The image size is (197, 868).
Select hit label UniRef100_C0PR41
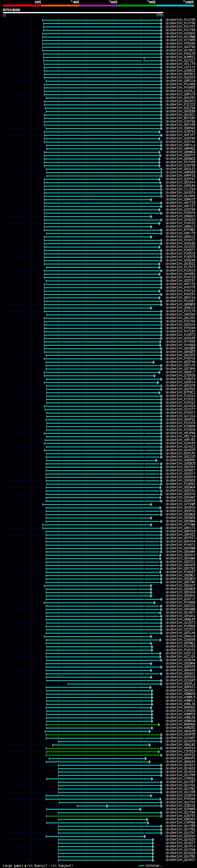click(180, 779)
